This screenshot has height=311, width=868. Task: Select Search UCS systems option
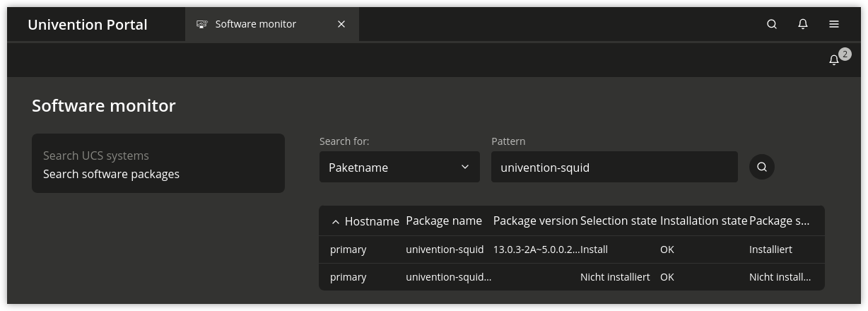pos(96,155)
